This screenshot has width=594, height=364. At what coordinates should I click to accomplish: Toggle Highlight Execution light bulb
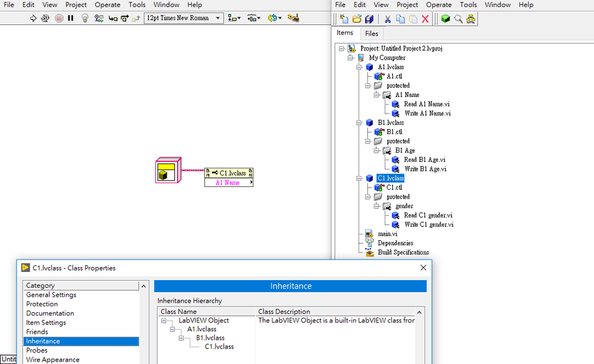[85, 18]
